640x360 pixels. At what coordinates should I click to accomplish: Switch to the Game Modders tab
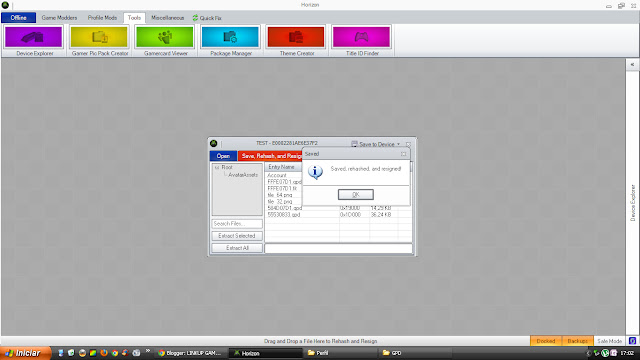tap(59, 18)
